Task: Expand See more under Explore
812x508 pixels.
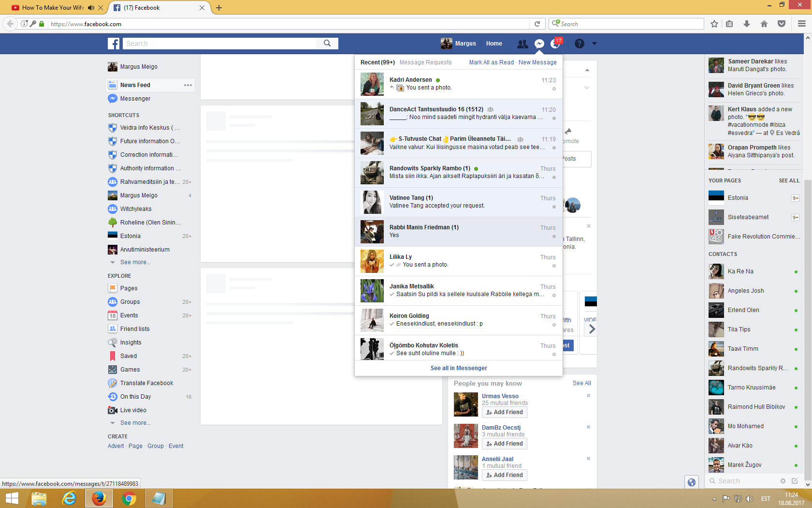Action: (135, 423)
